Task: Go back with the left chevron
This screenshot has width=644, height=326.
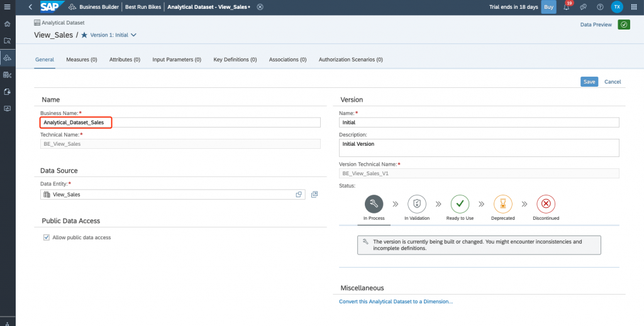Action: coord(30,7)
